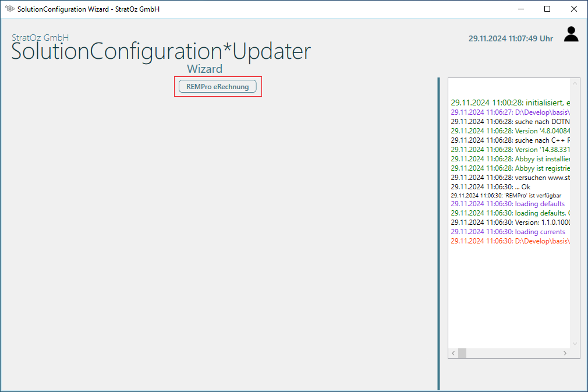588x392 pixels.
Task: Click the log's vertical scroll-up arrow
Action: click(575, 83)
